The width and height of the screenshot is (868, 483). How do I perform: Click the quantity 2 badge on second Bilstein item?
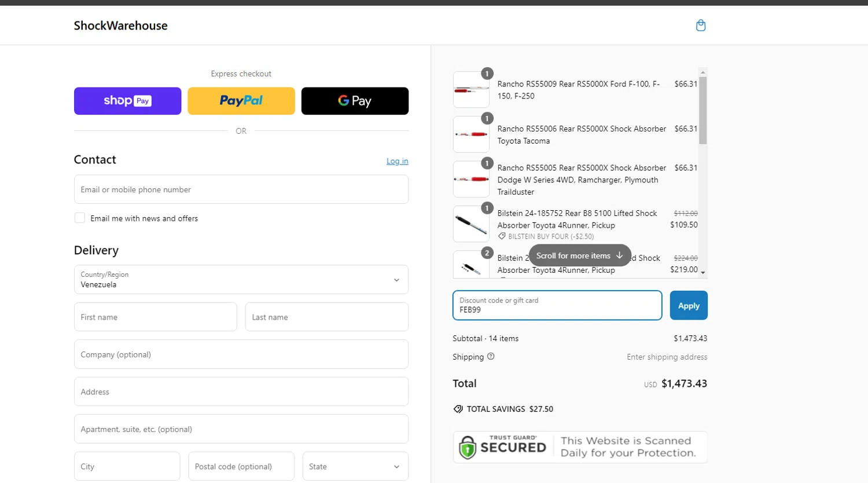point(487,253)
